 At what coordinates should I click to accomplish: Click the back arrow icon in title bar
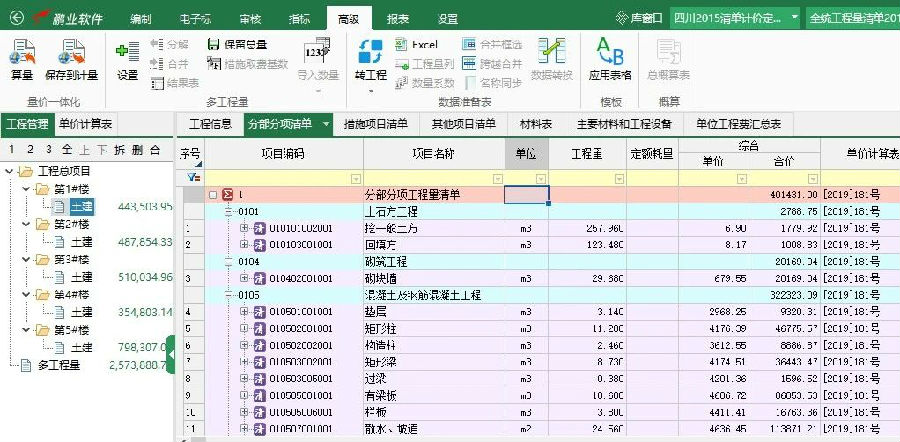[x=14, y=18]
